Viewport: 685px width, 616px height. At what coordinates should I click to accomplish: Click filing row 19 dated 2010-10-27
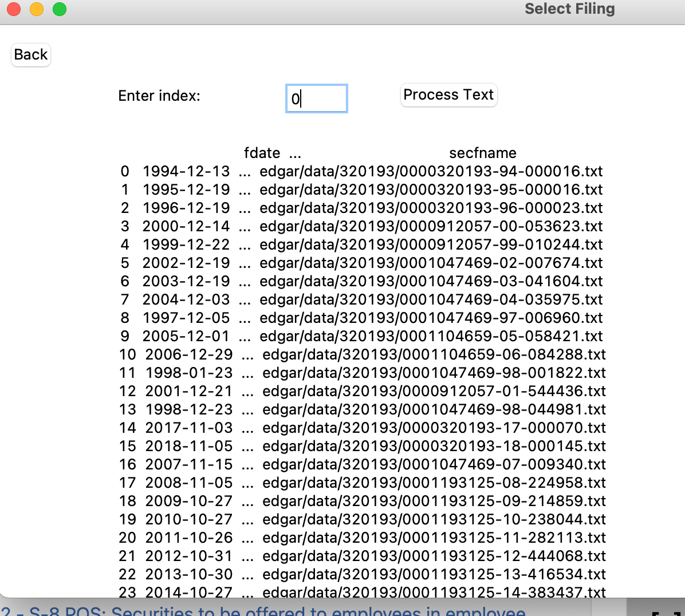(x=362, y=519)
